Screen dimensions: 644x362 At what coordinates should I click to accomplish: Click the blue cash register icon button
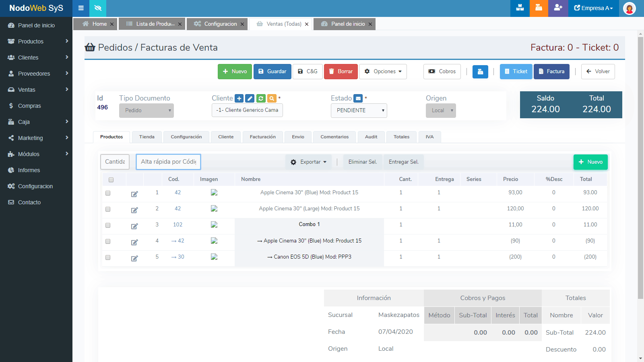480,72
